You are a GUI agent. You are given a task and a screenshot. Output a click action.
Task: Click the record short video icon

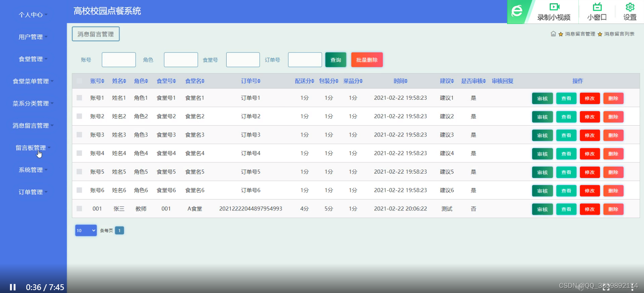coord(554,7)
